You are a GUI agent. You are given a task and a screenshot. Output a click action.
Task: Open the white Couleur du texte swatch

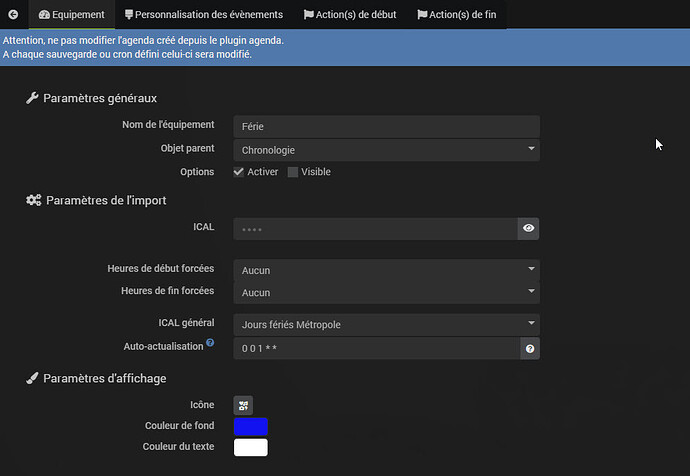(251, 447)
